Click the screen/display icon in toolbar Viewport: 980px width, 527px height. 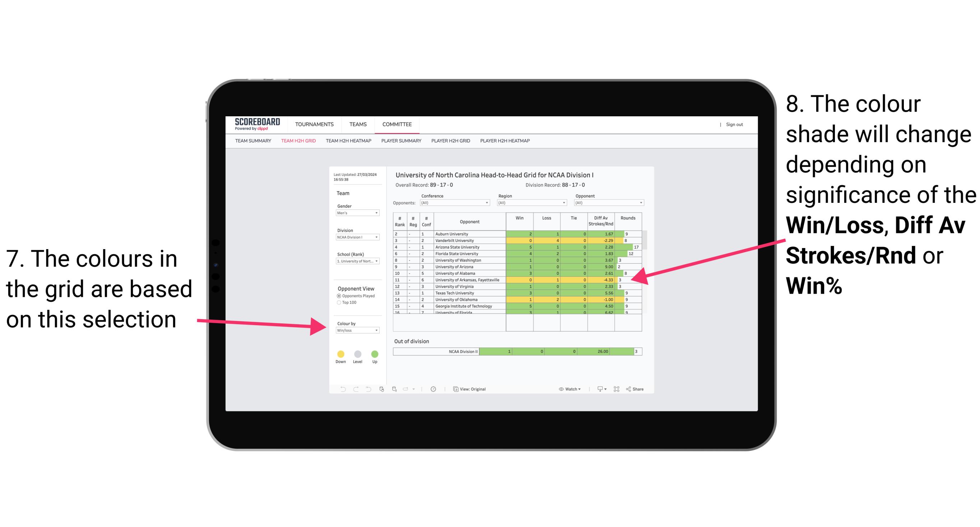click(600, 388)
